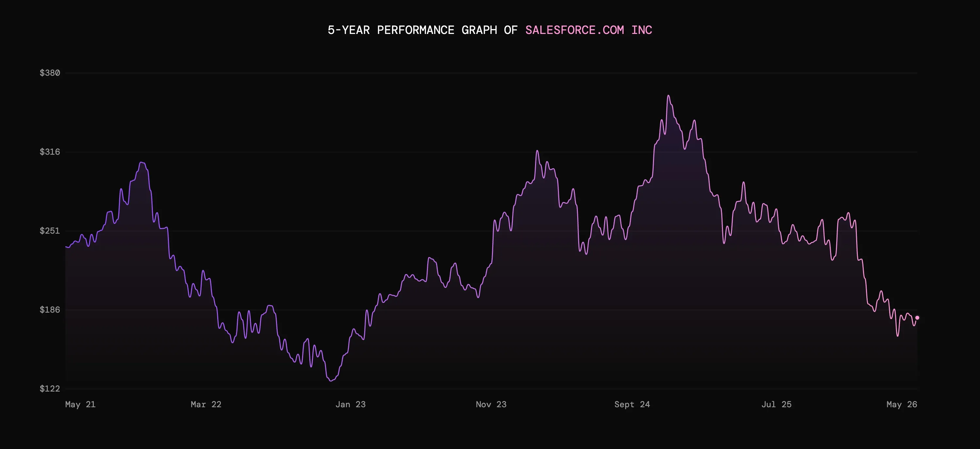Click the pink endpoint dot on the line

[917, 317]
